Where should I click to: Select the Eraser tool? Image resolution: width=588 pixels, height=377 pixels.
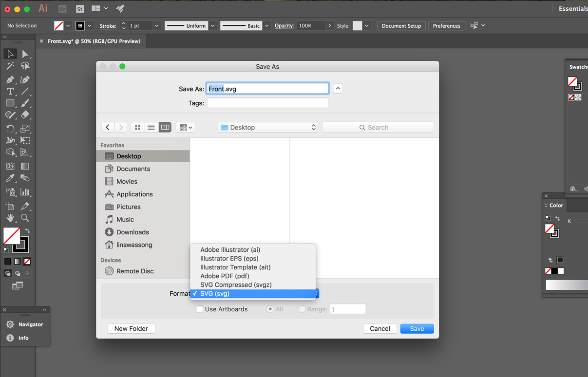25,115
